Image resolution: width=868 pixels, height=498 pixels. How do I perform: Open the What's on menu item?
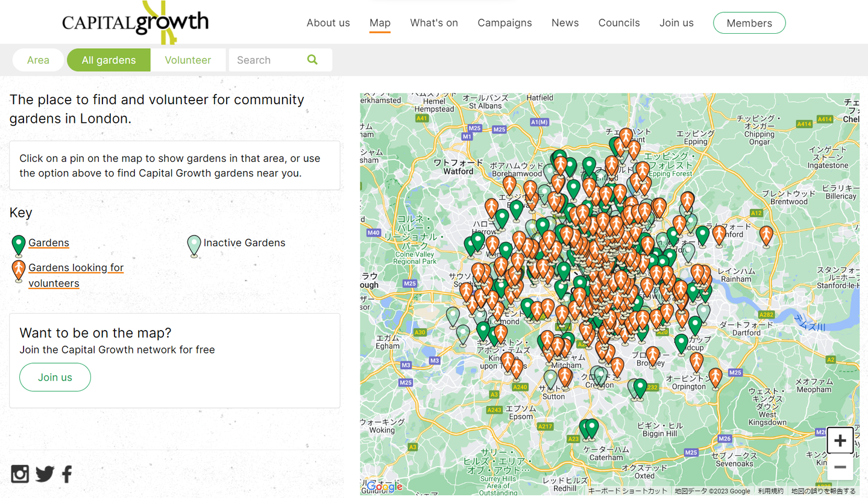(434, 23)
